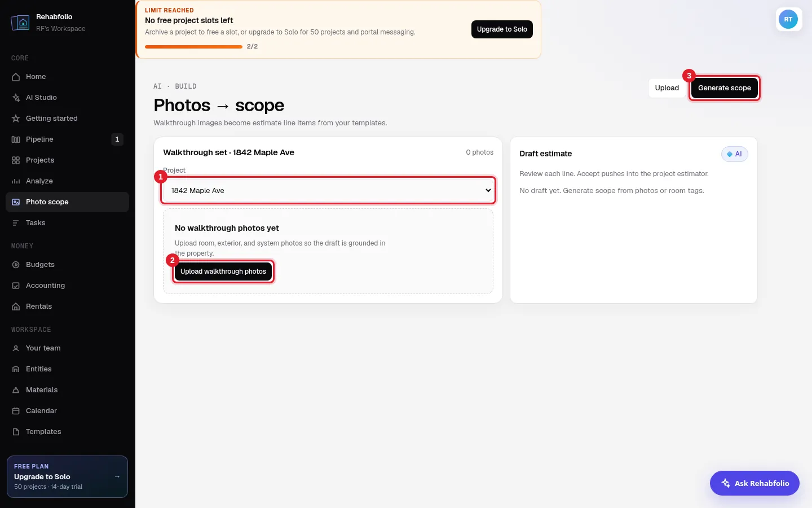This screenshot has width=812, height=508.
Task: Open Rentals page
Action: 67,306
